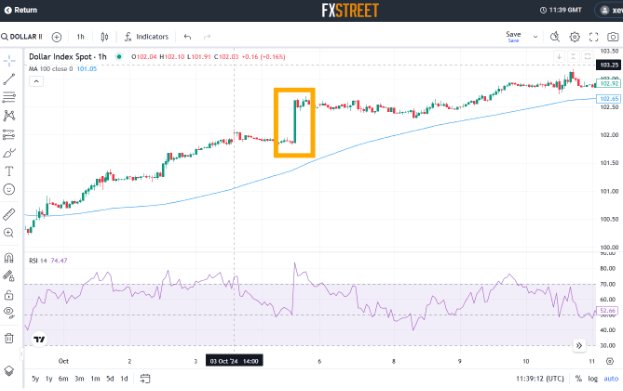This screenshot has width=623, height=391.
Task: Open the go to date calendar icon
Action: point(145,379)
